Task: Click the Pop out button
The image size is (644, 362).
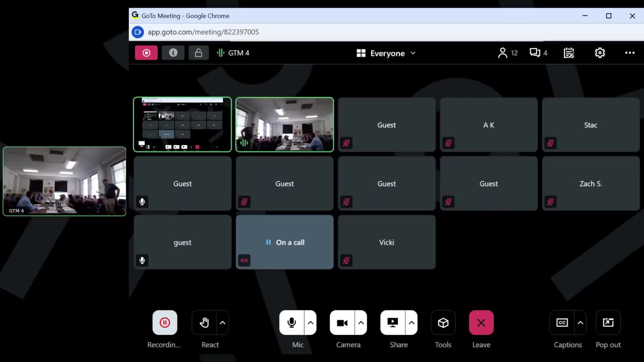Action: coord(608,323)
